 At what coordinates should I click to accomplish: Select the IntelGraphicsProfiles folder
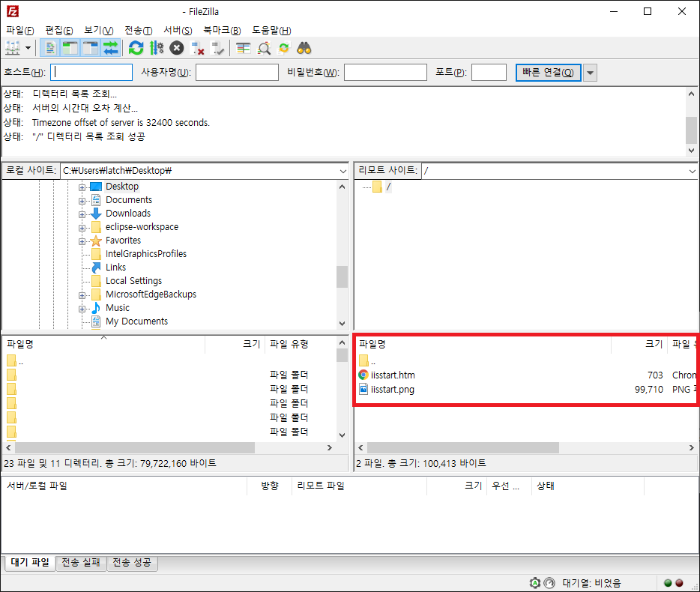pyautogui.click(x=146, y=253)
